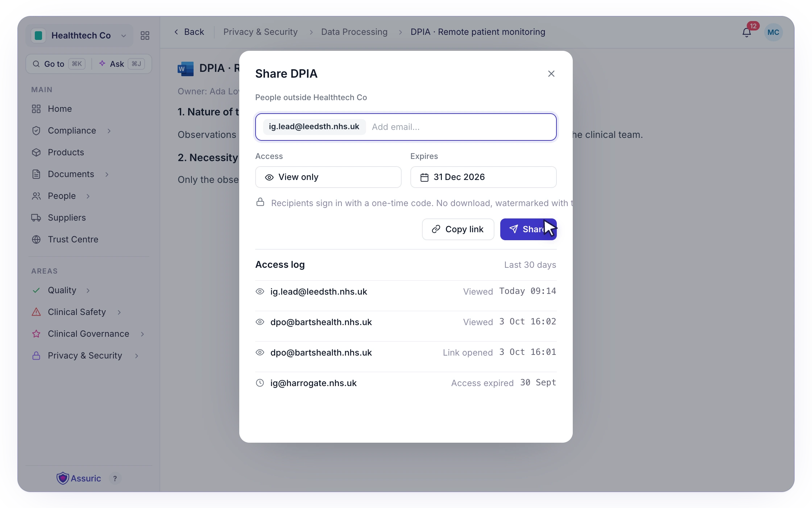Click the Ask sparkle icon
This screenshot has height=508, width=812.
tap(103, 64)
